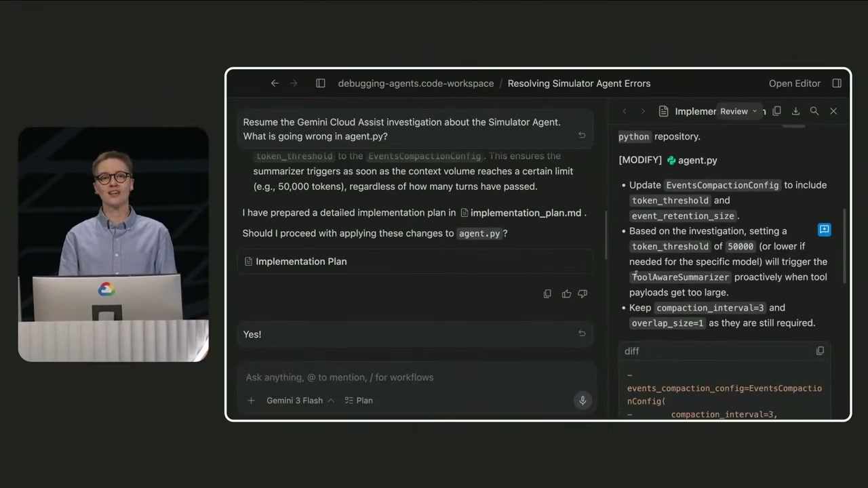Regenerate the Yes! message with the retry icon
Screen dimensions: 868x488
pyautogui.click(x=582, y=333)
